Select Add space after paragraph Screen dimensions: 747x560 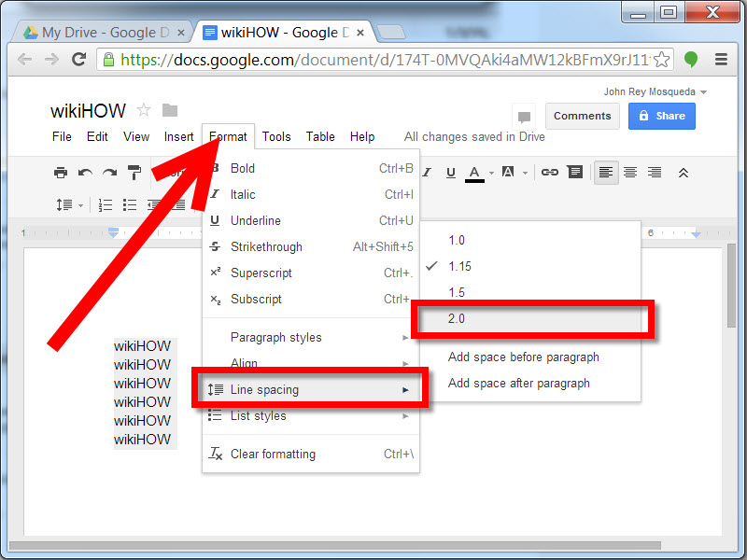click(x=530, y=383)
